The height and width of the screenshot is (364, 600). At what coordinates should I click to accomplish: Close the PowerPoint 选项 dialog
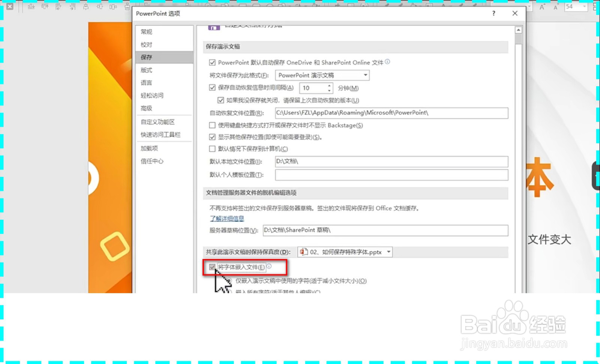(515, 13)
